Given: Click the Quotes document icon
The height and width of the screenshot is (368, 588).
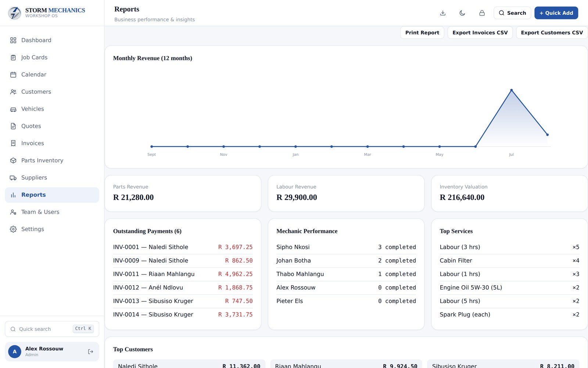Looking at the screenshot, I should [x=13, y=126].
